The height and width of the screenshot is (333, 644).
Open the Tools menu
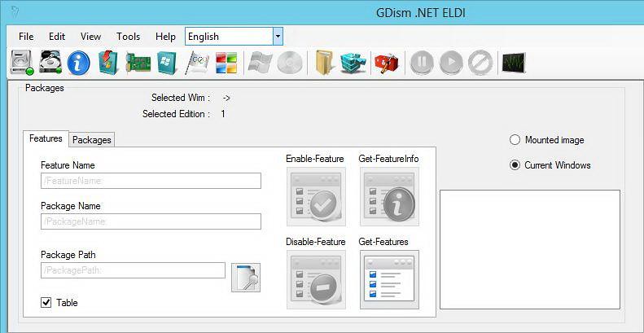128,37
